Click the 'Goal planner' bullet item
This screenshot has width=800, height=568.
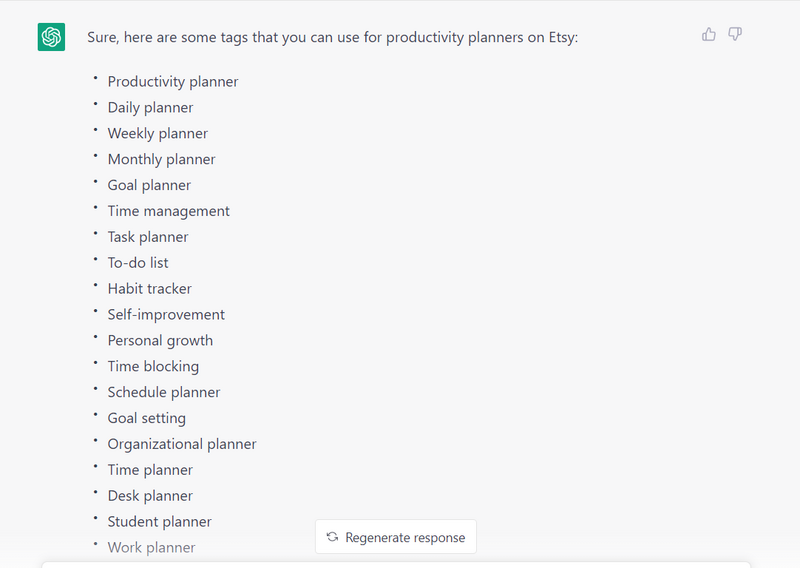coord(149,185)
